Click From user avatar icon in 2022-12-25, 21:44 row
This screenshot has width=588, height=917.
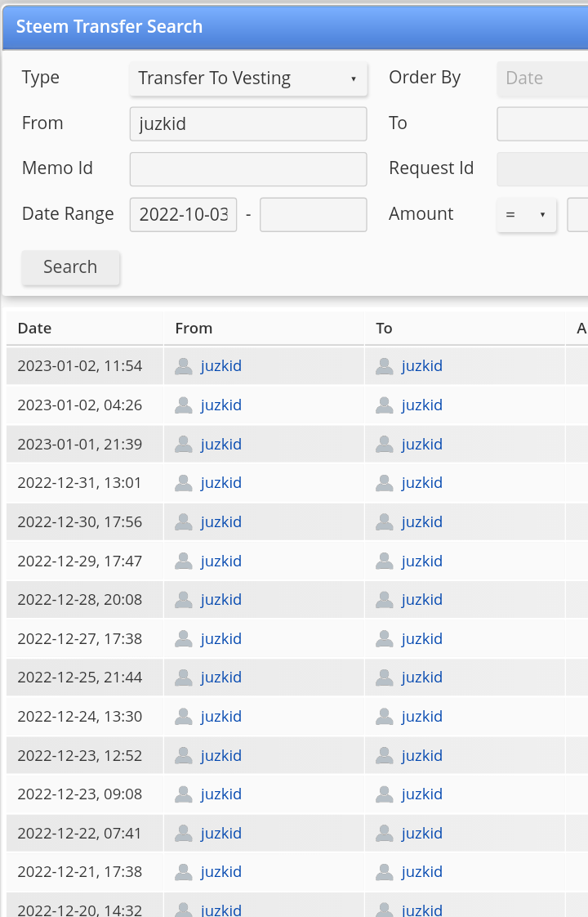pyautogui.click(x=184, y=678)
